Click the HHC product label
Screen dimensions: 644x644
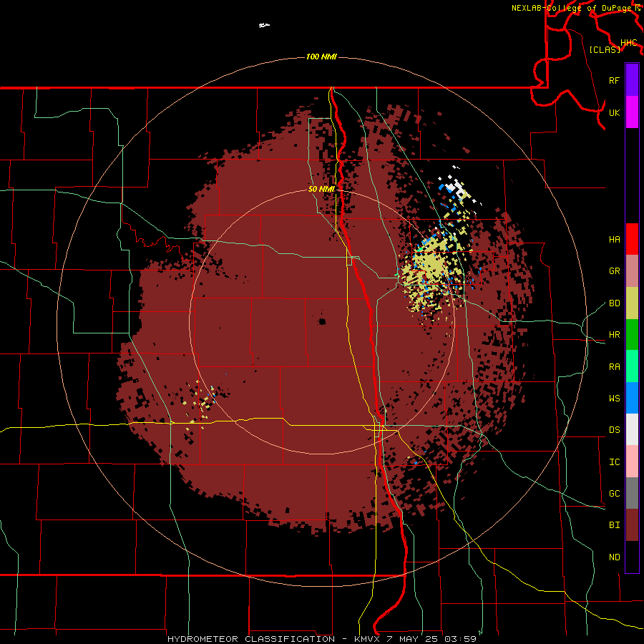point(629,43)
